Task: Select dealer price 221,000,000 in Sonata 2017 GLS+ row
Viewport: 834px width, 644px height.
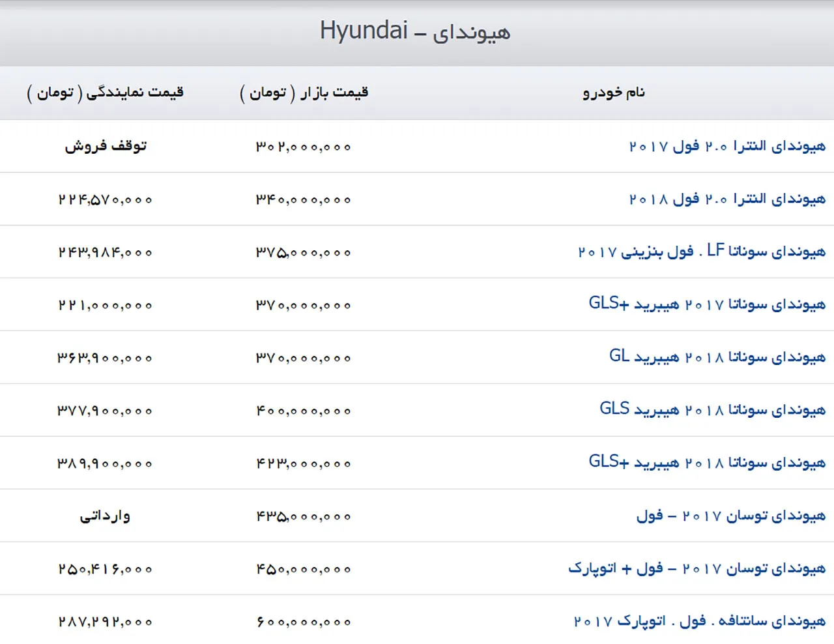Action: coord(105,306)
